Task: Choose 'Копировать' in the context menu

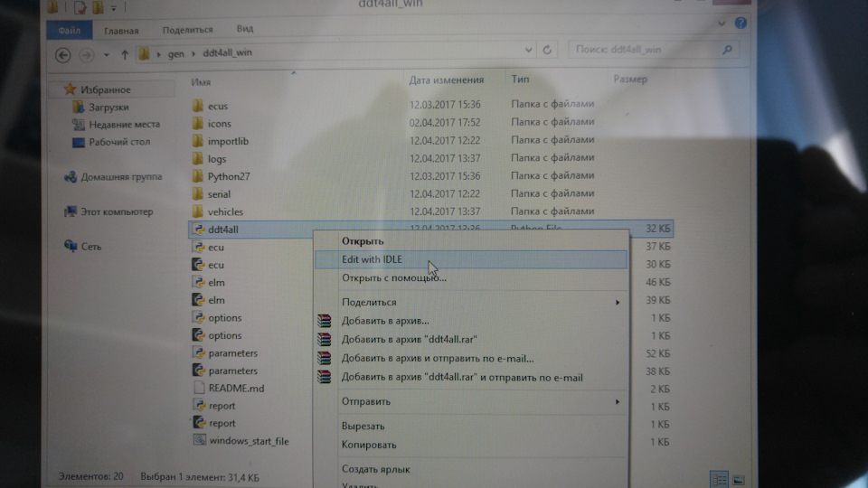Action: 368,445
